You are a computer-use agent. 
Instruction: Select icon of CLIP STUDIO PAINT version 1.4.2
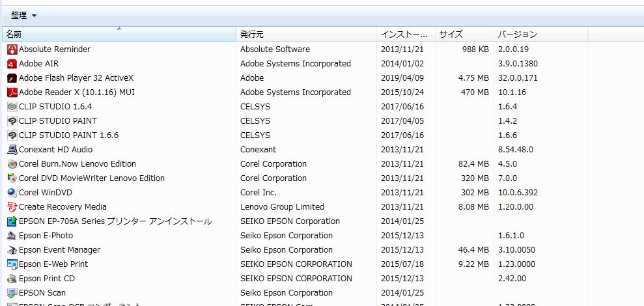(12, 121)
